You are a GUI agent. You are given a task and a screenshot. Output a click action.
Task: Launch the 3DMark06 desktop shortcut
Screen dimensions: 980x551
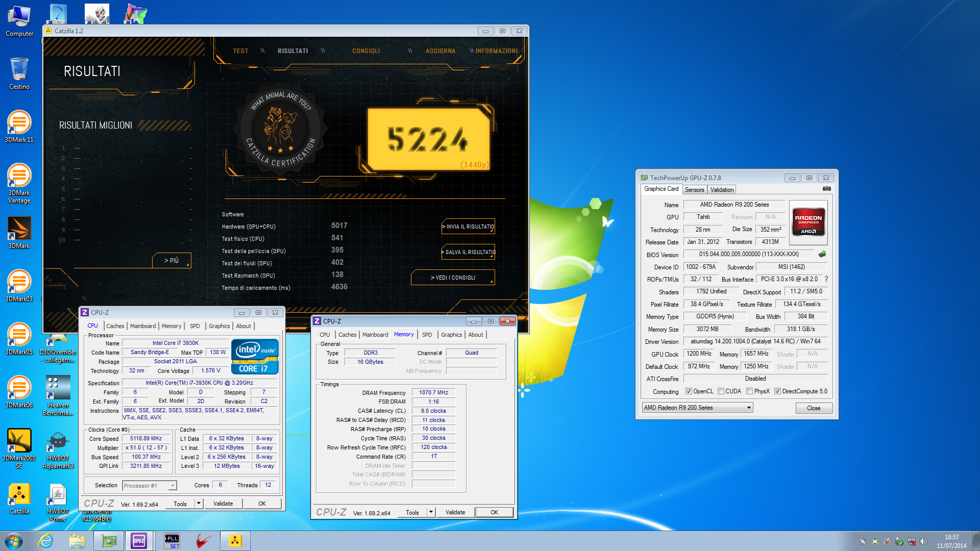(x=19, y=392)
